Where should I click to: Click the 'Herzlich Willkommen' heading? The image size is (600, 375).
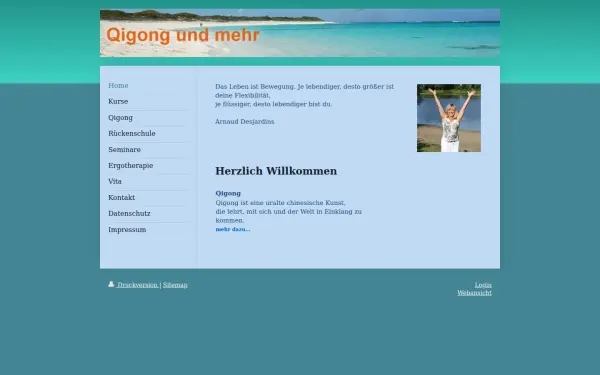coord(276,171)
